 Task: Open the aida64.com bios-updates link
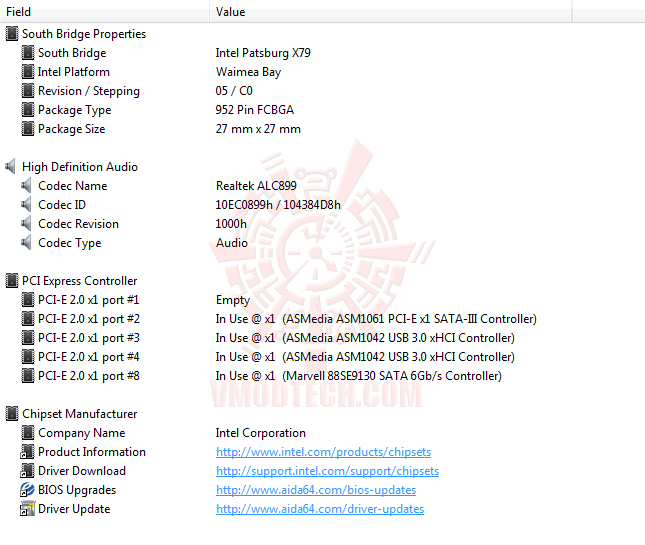click(316, 490)
